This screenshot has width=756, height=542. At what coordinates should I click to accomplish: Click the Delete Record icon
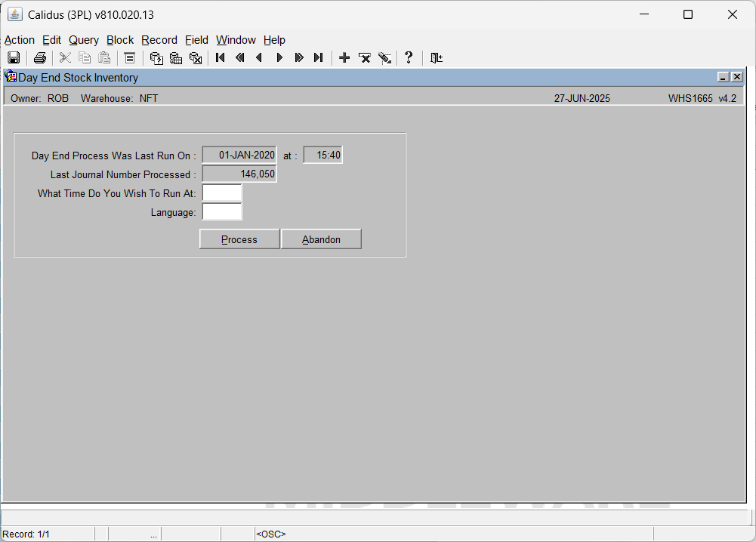tap(365, 58)
